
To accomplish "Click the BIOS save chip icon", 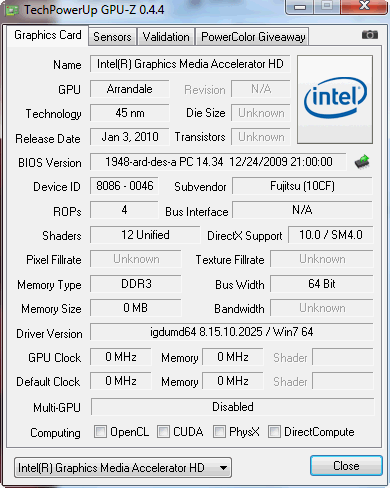I will pos(362,162).
